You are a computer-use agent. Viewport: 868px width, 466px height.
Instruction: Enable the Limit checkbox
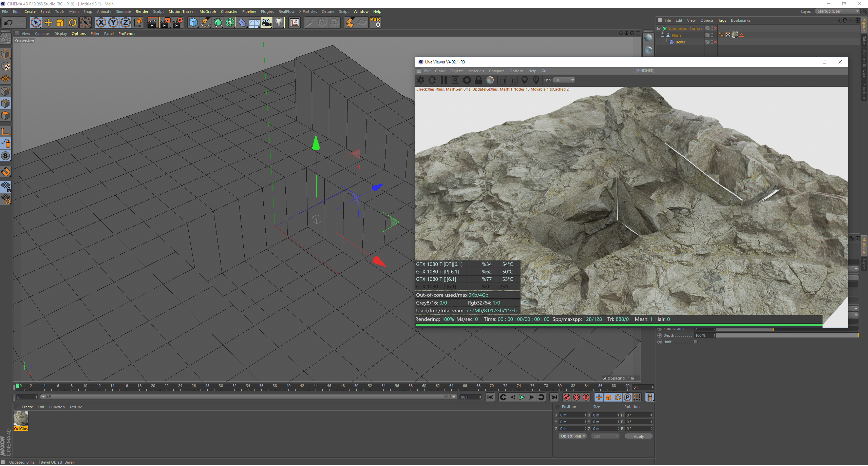695,342
